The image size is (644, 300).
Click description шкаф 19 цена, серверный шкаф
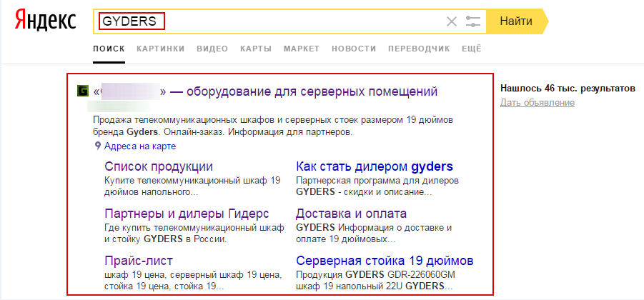[193, 280]
